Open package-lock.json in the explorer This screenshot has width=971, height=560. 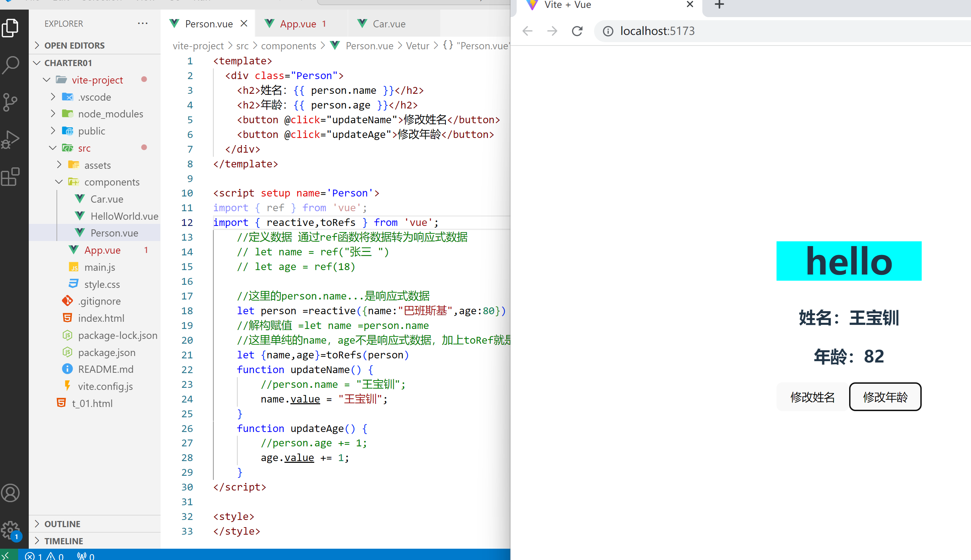tap(94, 335)
